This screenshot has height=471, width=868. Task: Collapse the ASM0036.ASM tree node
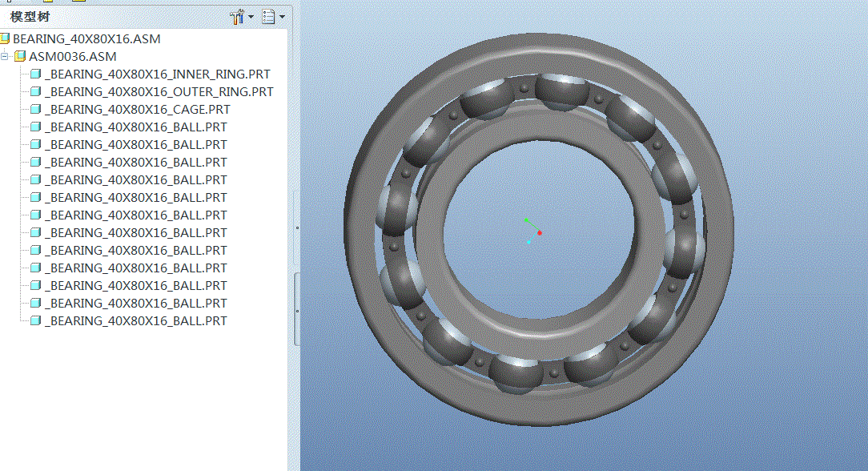pos(5,56)
